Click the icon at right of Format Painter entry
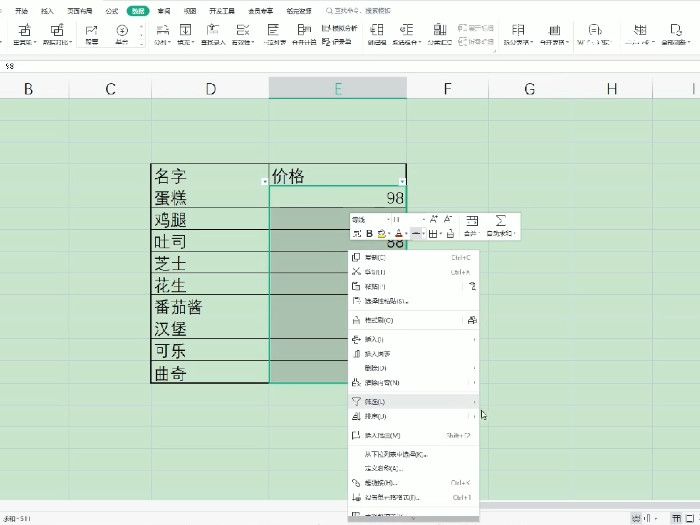This screenshot has height=525, width=700. 472,320
